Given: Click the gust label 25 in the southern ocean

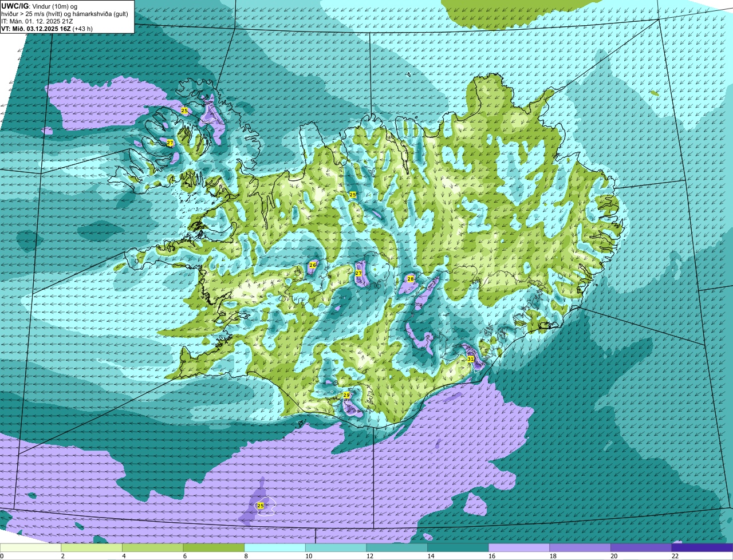Looking at the screenshot, I should (x=261, y=506).
